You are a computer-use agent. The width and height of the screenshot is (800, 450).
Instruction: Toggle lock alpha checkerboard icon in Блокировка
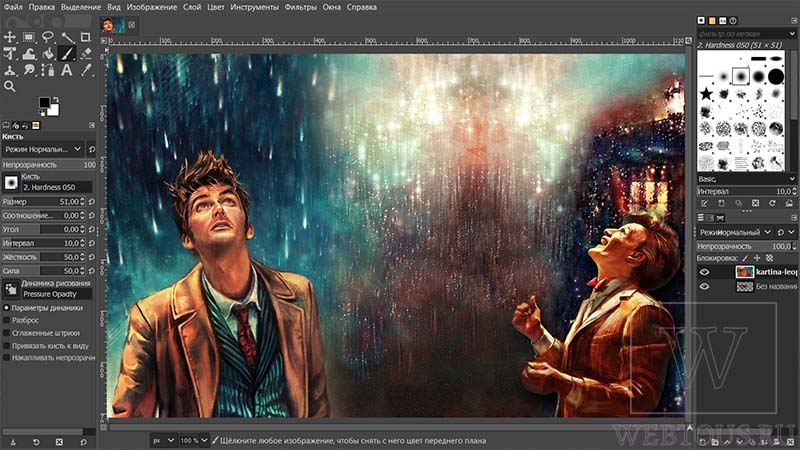pyautogui.click(x=769, y=258)
